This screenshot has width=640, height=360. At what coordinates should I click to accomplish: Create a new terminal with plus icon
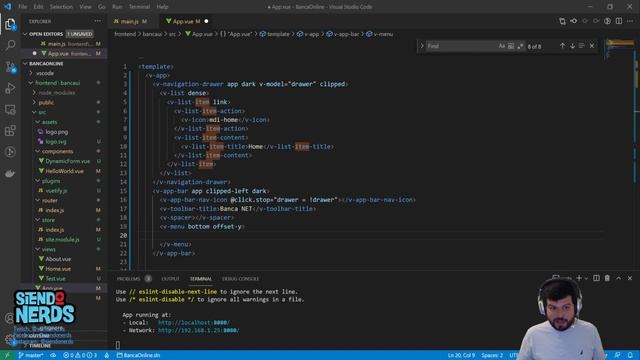coord(579,278)
